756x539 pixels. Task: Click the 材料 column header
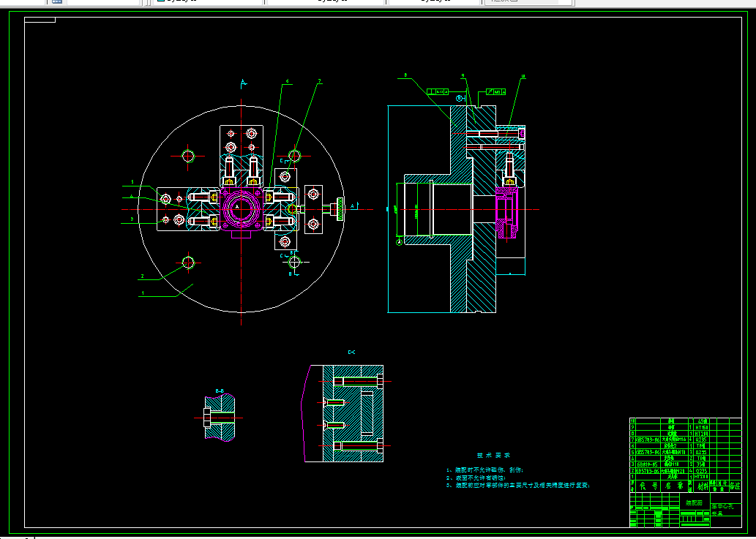click(x=701, y=486)
